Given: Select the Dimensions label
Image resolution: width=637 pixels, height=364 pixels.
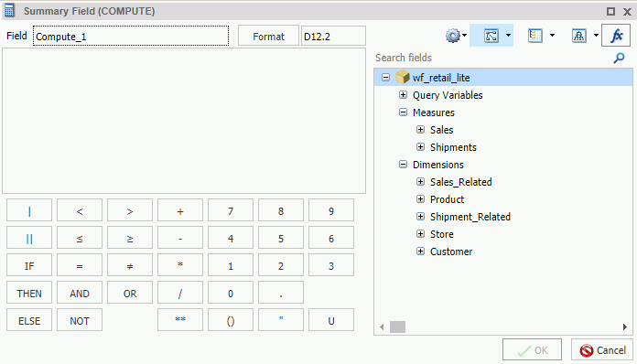Looking at the screenshot, I should click(437, 165).
